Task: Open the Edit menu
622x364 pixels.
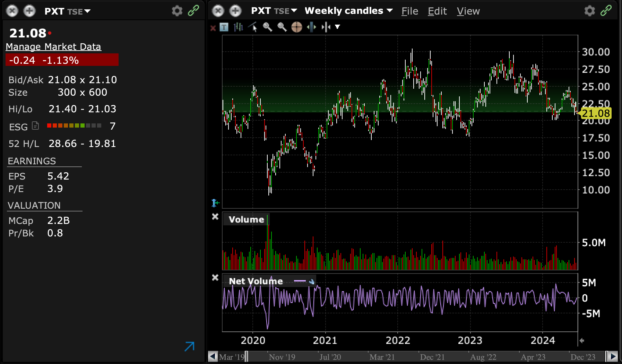Action: 437,11
